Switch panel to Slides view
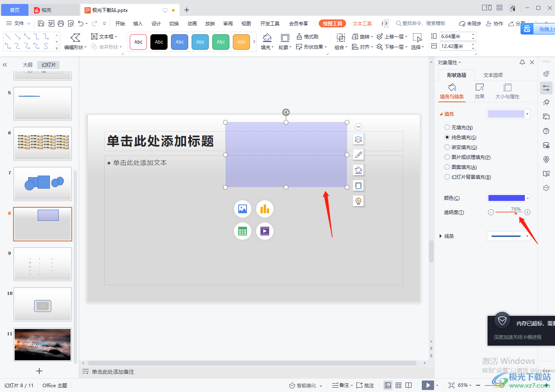Image resolution: width=555 pixels, height=392 pixels. click(49, 65)
